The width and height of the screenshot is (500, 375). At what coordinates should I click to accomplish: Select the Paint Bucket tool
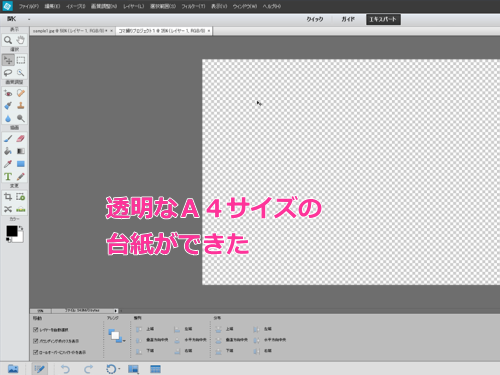(x=8, y=151)
